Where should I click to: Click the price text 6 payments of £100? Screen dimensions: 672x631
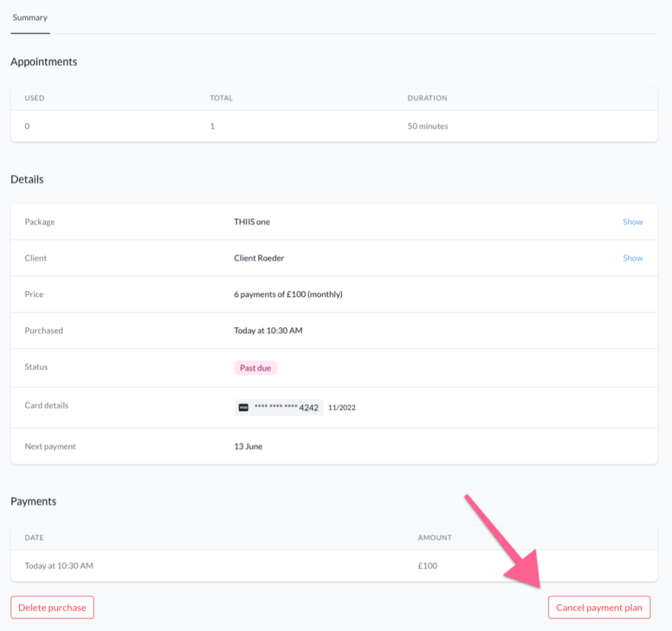point(288,295)
